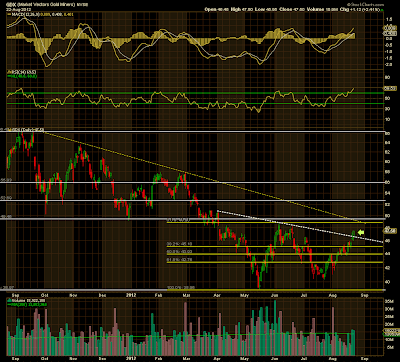Click the yellow-green arrow marking latest candle
Screen dimensions: 400x362
coord(361,232)
